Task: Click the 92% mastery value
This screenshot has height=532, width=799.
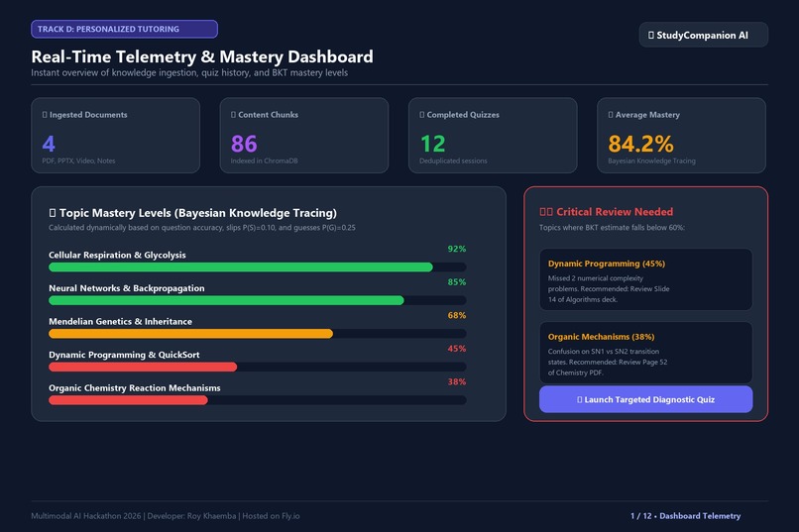Action: [457, 249]
